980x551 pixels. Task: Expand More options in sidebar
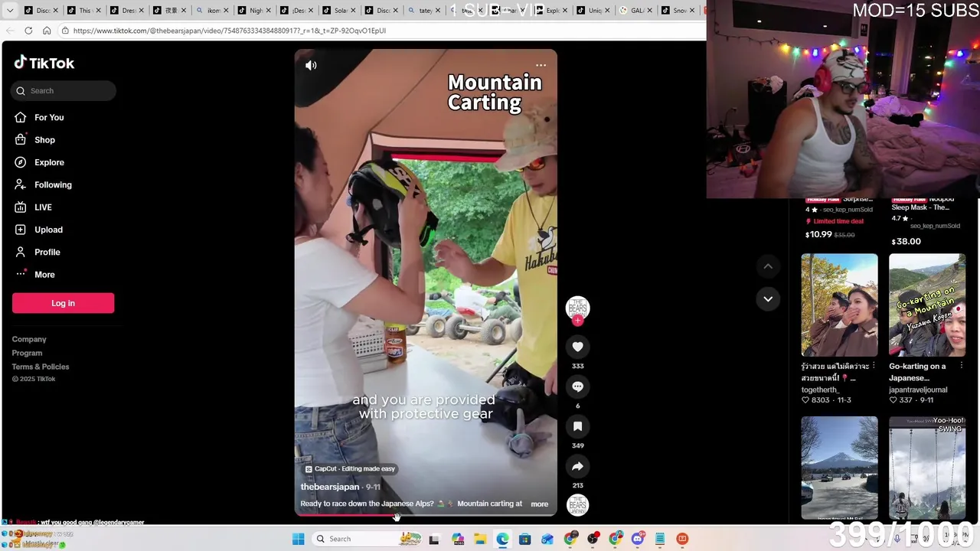pyautogui.click(x=44, y=275)
